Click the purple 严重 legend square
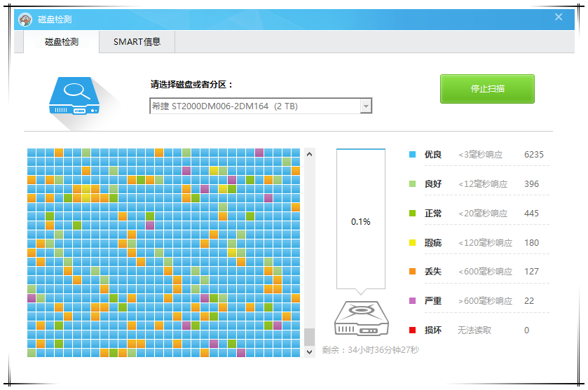The width and height of the screenshot is (588, 390). (412, 301)
